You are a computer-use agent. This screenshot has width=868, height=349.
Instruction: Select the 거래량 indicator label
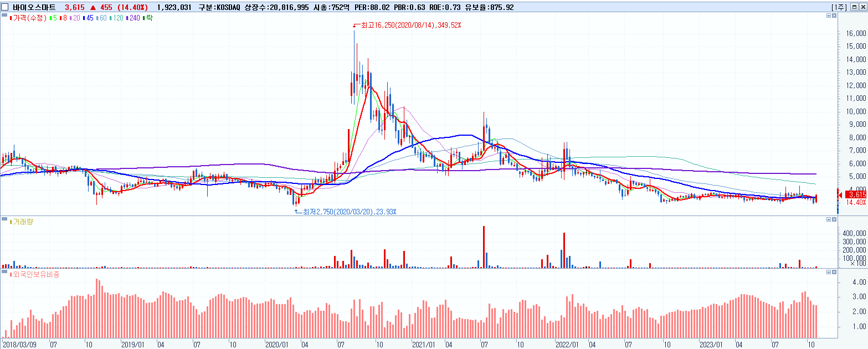pos(22,222)
